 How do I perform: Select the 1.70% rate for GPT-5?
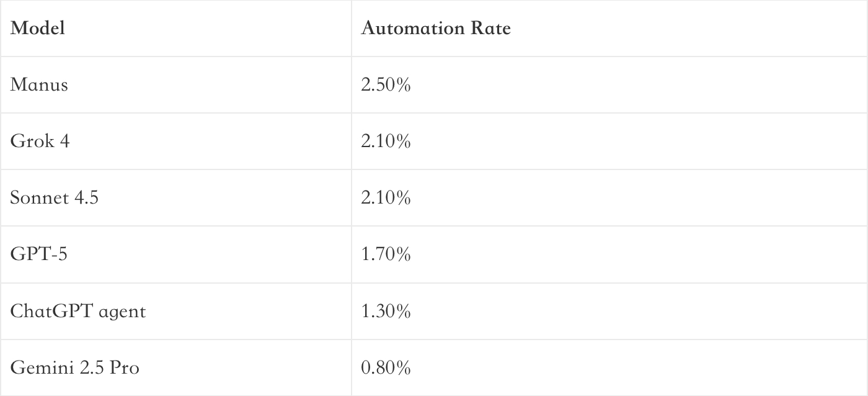(x=386, y=254)
